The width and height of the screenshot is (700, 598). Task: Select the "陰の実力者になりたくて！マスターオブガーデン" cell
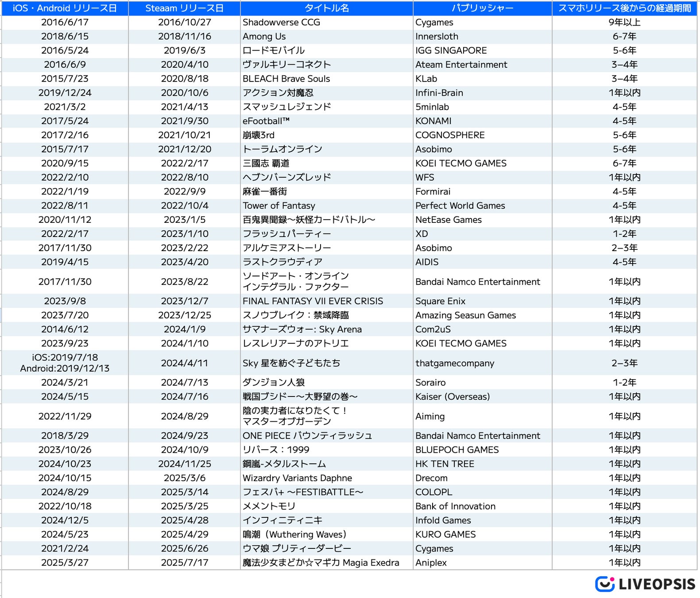[x=327, y=416]
